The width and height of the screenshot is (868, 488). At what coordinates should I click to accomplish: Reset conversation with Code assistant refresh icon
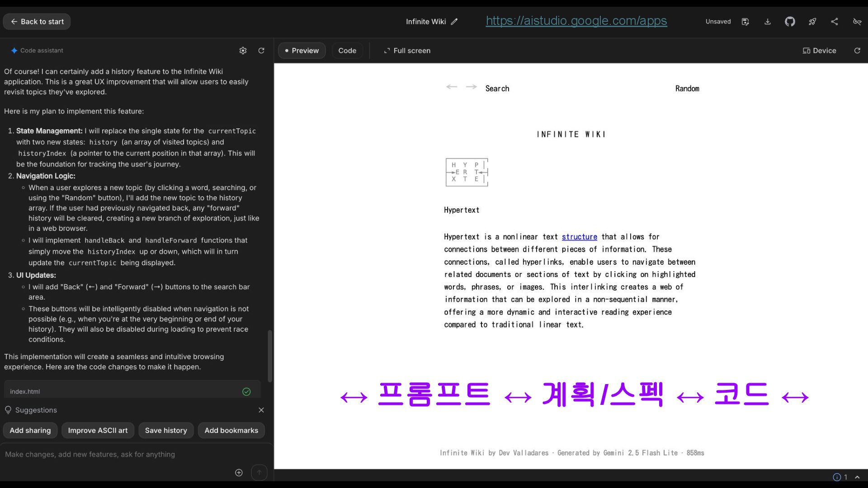pyautogui.click(x=261, y=51)
